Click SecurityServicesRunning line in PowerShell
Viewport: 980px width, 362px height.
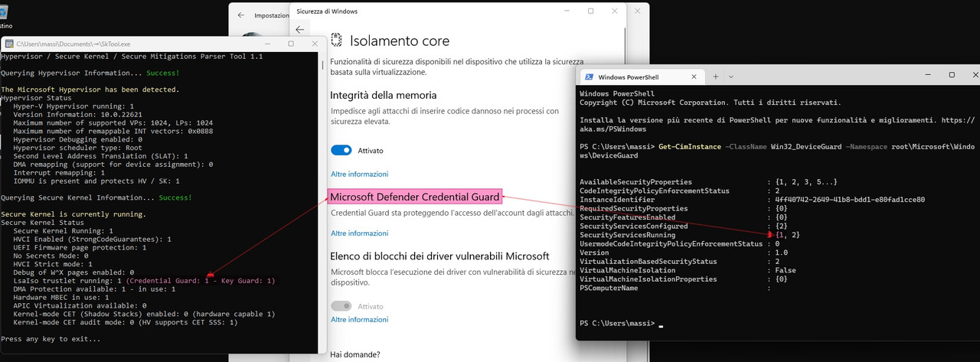[x=690, y=235]
